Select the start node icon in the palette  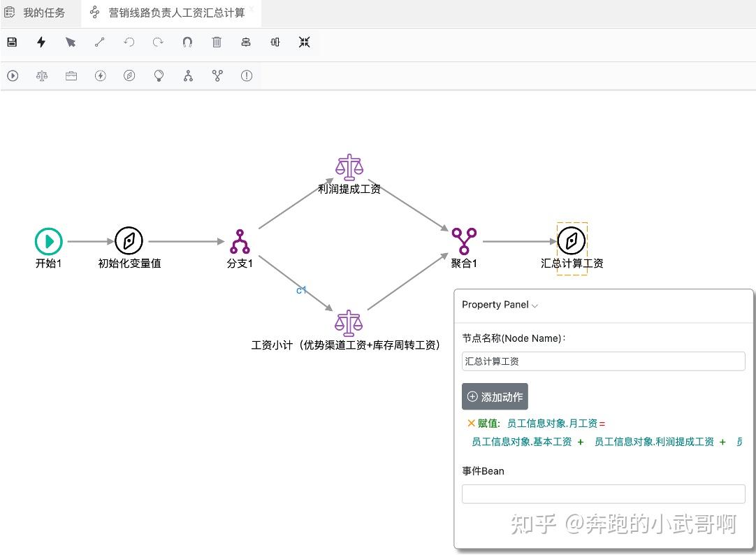tap(13, 75)
